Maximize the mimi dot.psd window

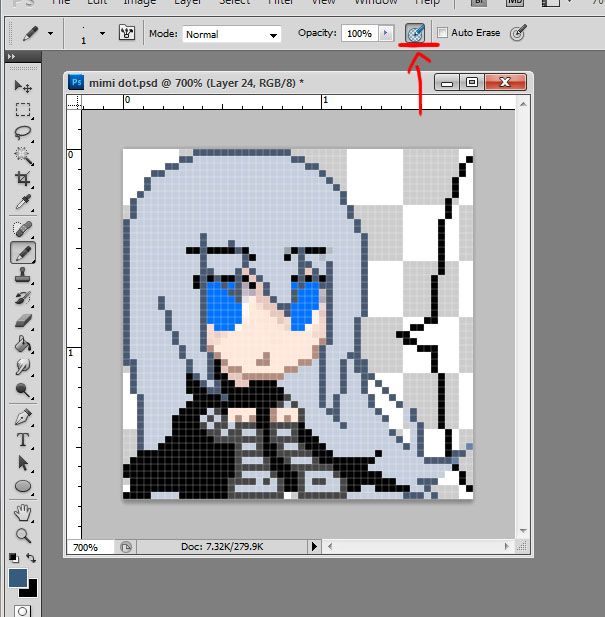(x=472, y=82)
